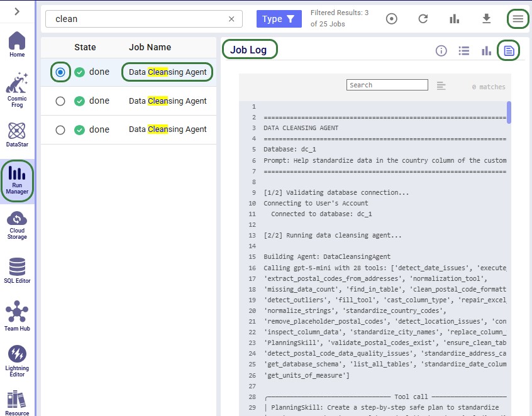Open Lightning Editor module
The height and width of the screenshot is (416, 532).
[17, 361]
